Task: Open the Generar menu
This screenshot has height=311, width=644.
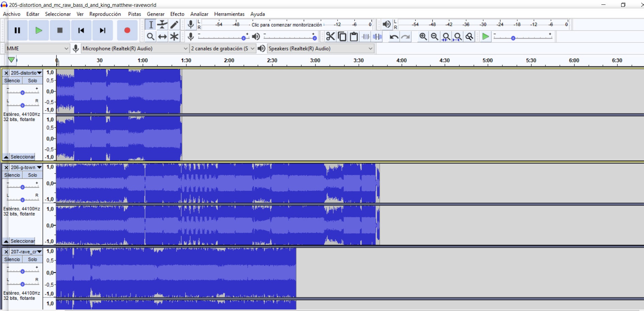Action: tap(156, 14)
